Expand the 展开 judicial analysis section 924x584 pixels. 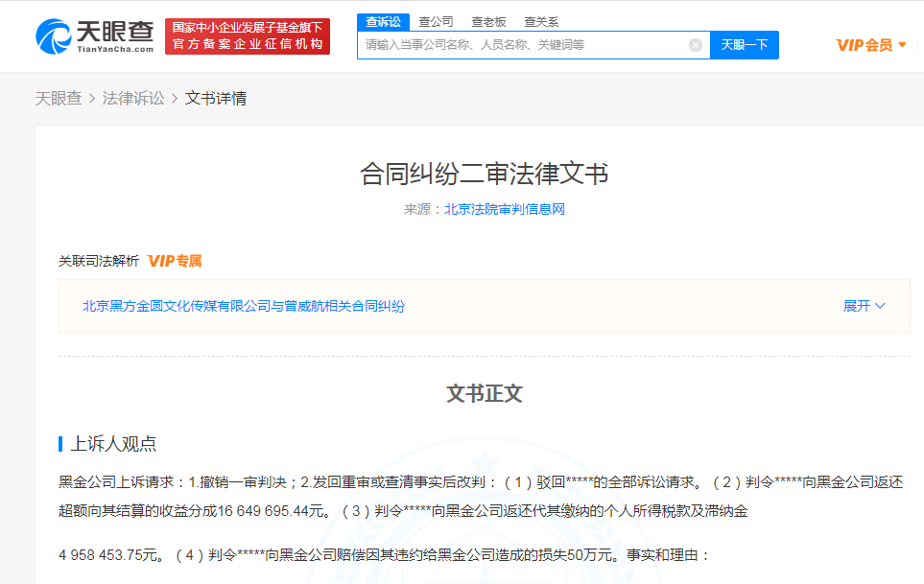(864, 306)
